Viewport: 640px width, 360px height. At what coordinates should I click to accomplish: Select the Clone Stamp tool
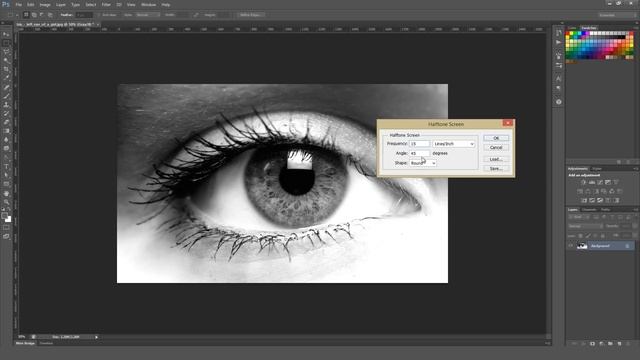(6, 104)
